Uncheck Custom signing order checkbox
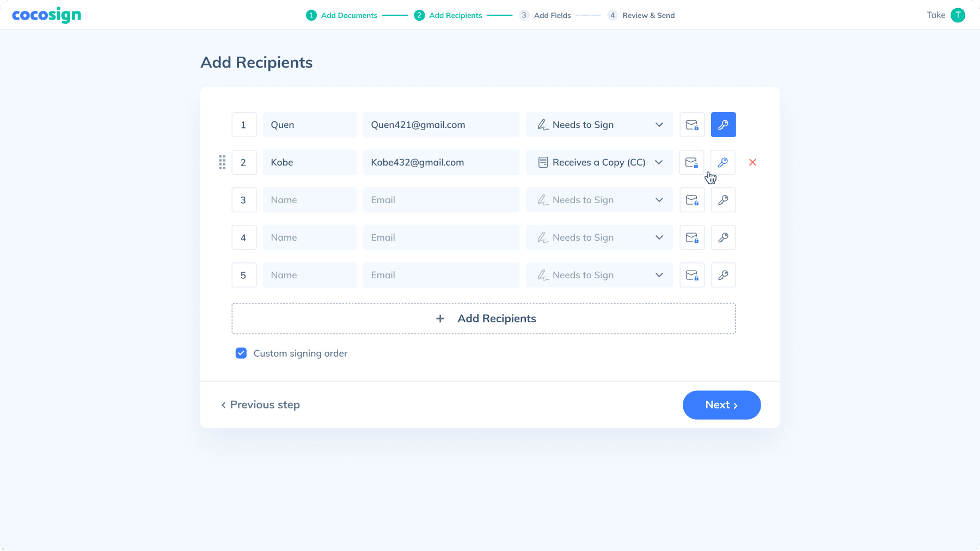 point(241,353)
